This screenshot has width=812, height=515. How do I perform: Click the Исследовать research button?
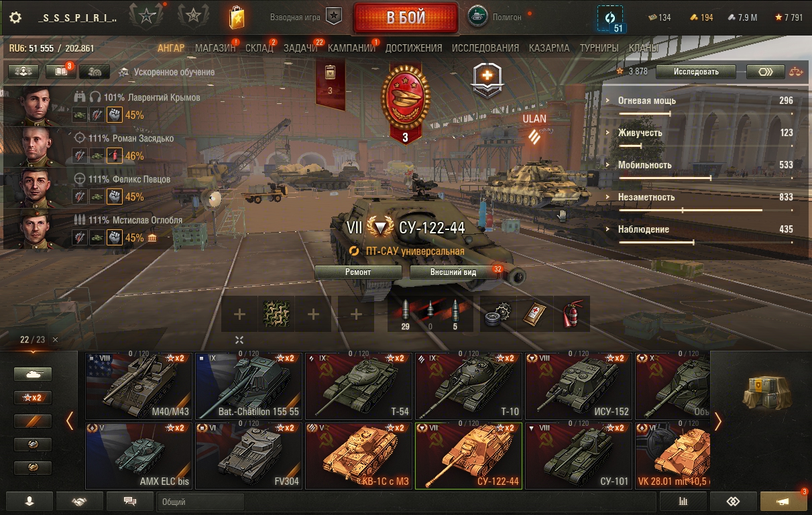[696, 72]
